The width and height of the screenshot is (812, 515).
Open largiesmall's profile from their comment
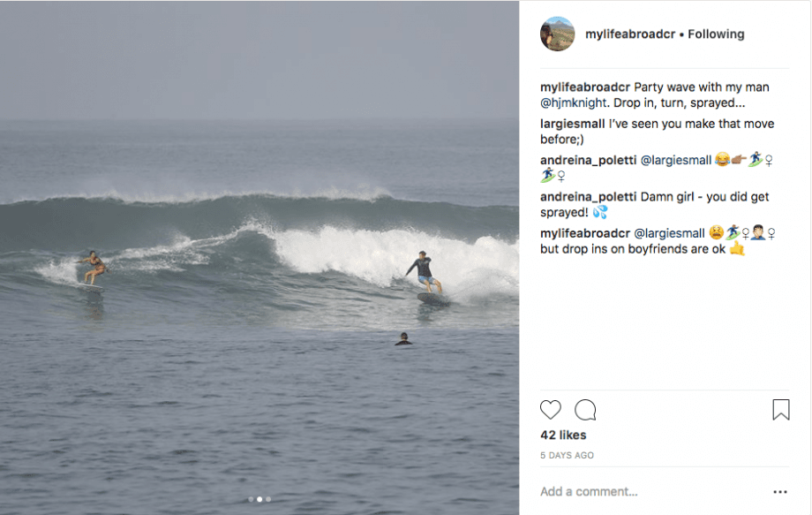572,124
